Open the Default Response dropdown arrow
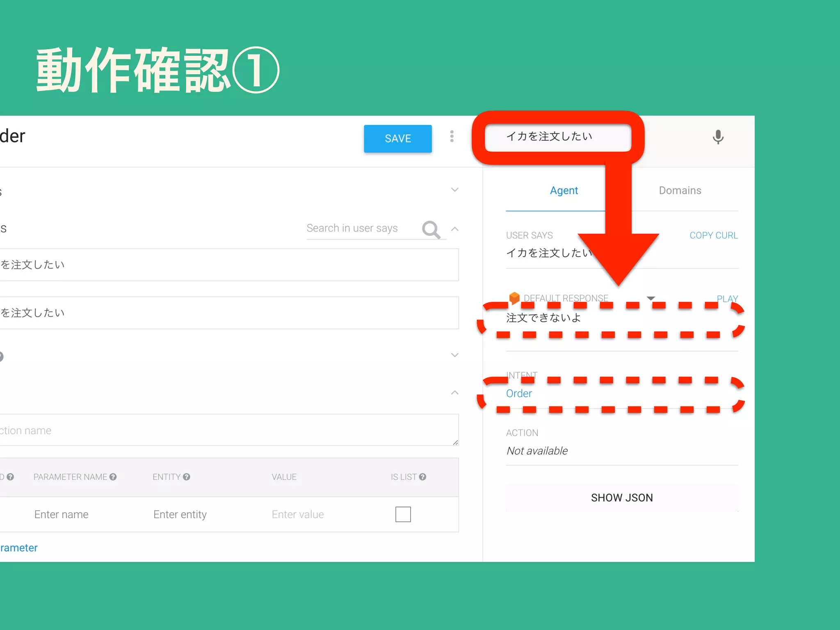 (x=651, y=298)
